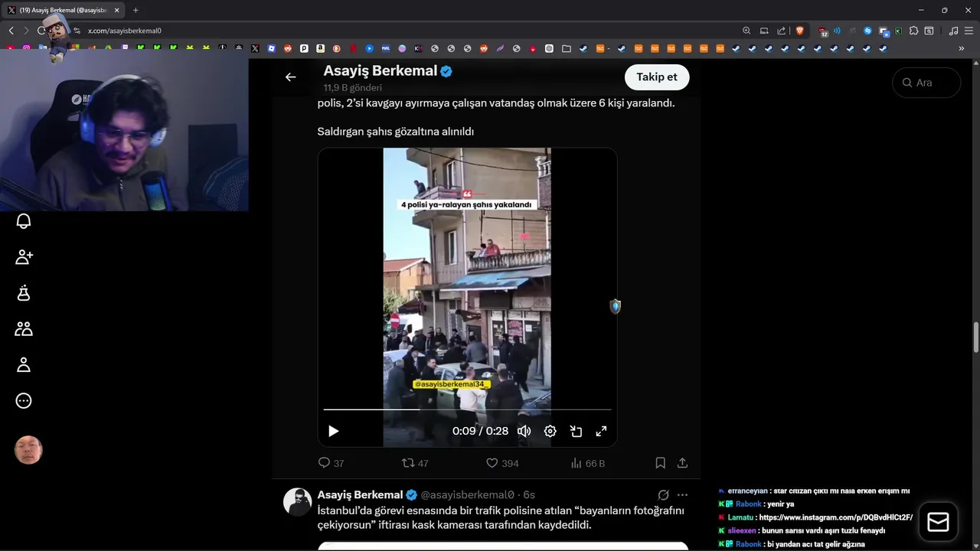Viewport: 980px width, 551px height.
Task: Open the Asayiş Berkemal name on the second tweet
Action: (360, 495)
